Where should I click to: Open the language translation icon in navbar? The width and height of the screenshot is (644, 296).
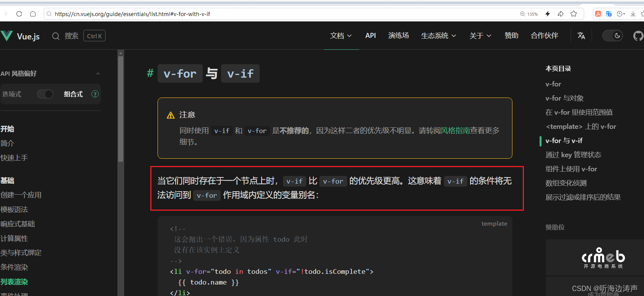point(581,36)
